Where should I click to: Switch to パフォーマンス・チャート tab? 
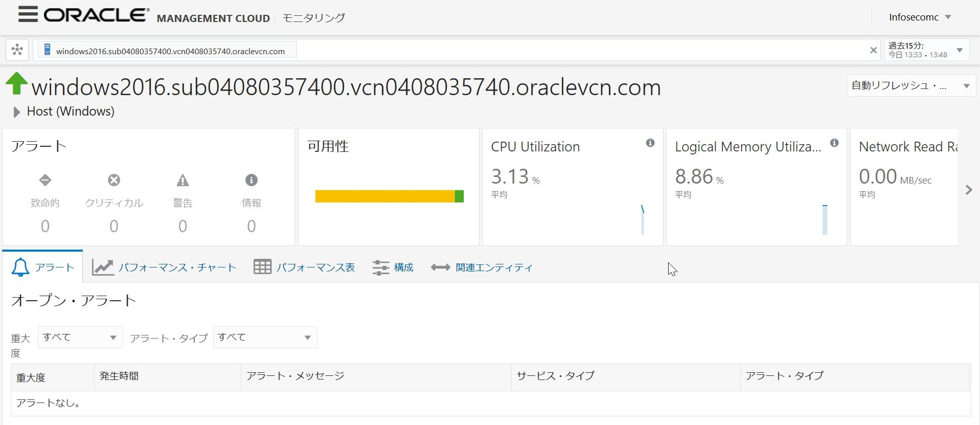click(164, 267)
